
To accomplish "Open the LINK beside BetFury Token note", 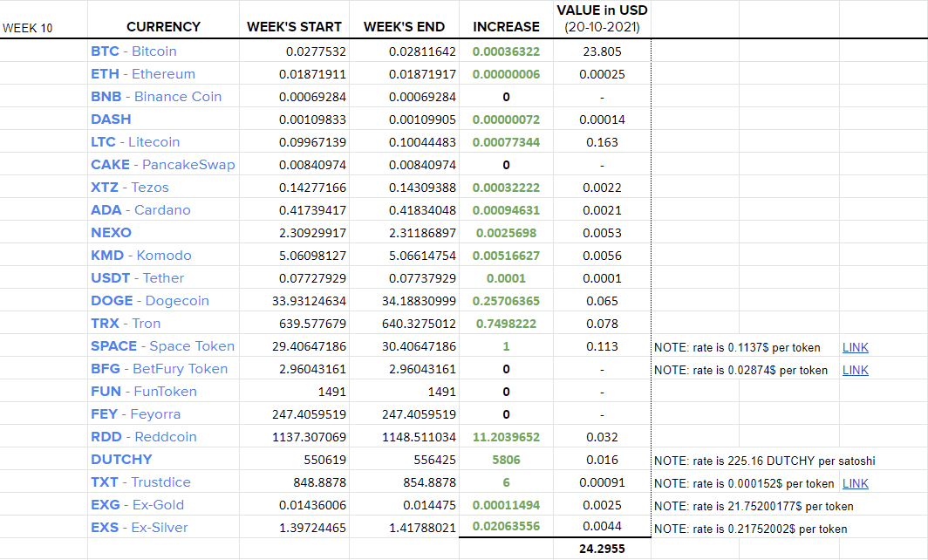I will pos(856,370).
